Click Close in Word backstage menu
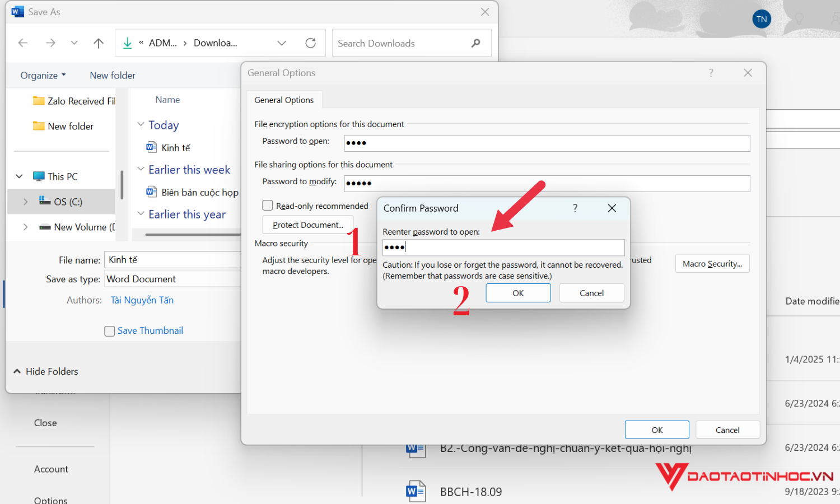Image resolution: width=840 pixels, height=504 pixels. click(x=45, y=423)
